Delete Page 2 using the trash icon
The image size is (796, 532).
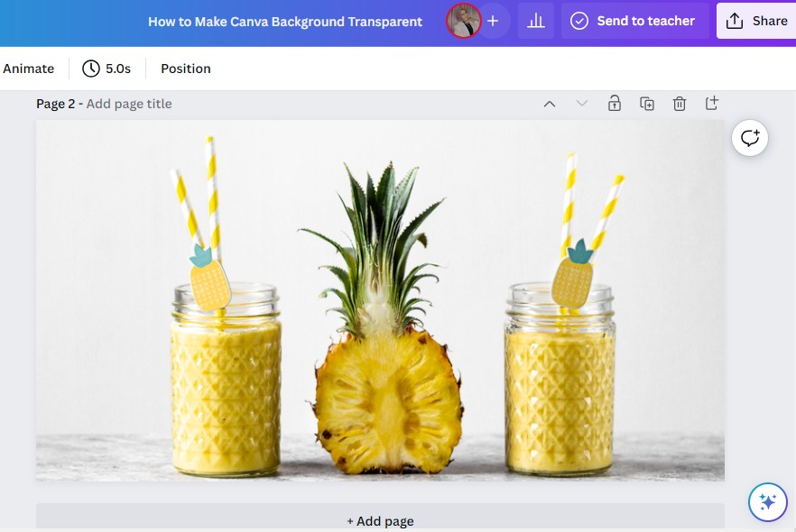pyautogui.click(x=679, y=103)
